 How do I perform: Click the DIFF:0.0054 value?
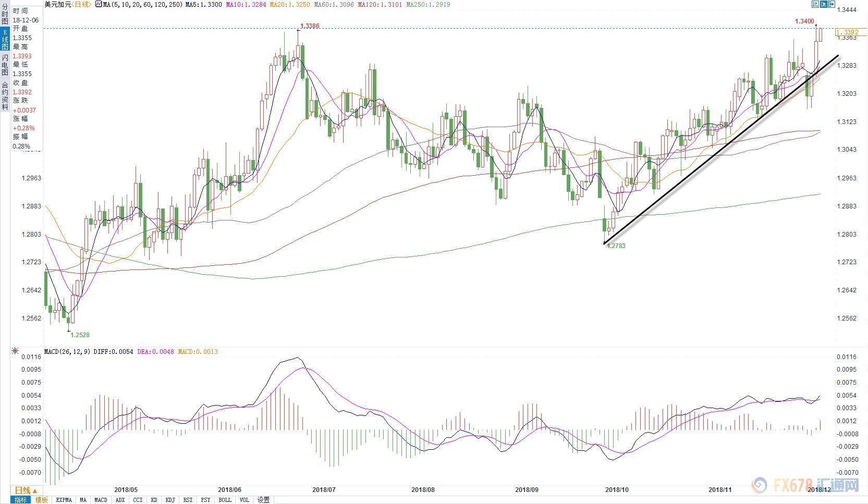113,352
